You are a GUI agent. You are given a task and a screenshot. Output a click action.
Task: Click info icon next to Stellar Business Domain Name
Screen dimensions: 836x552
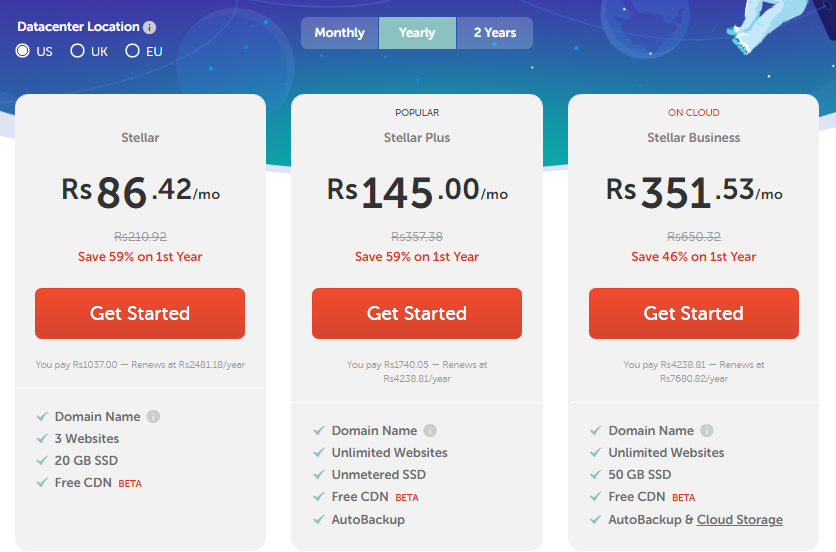click(707, 431)
